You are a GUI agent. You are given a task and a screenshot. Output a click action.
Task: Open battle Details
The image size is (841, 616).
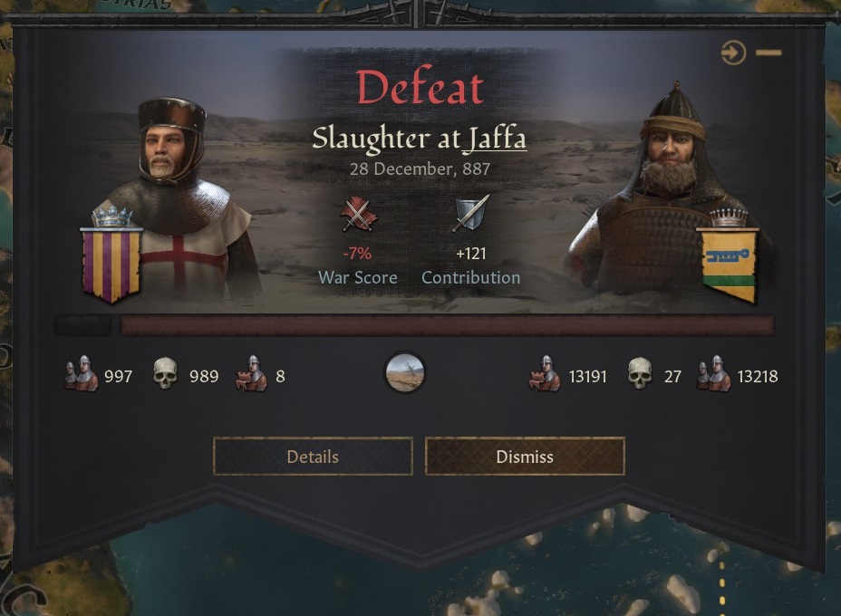click(x=313, y=457)
